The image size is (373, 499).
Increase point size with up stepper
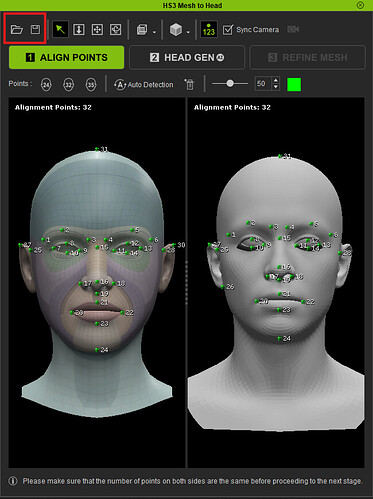coord(276,80)
